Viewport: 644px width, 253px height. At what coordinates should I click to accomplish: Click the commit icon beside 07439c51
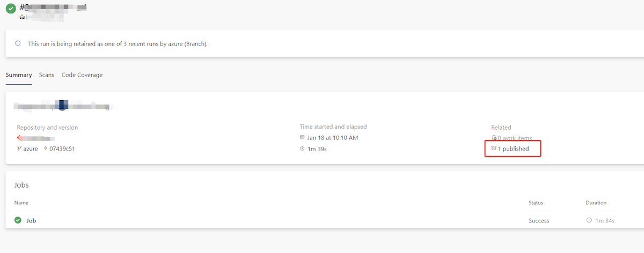(46, 148)
